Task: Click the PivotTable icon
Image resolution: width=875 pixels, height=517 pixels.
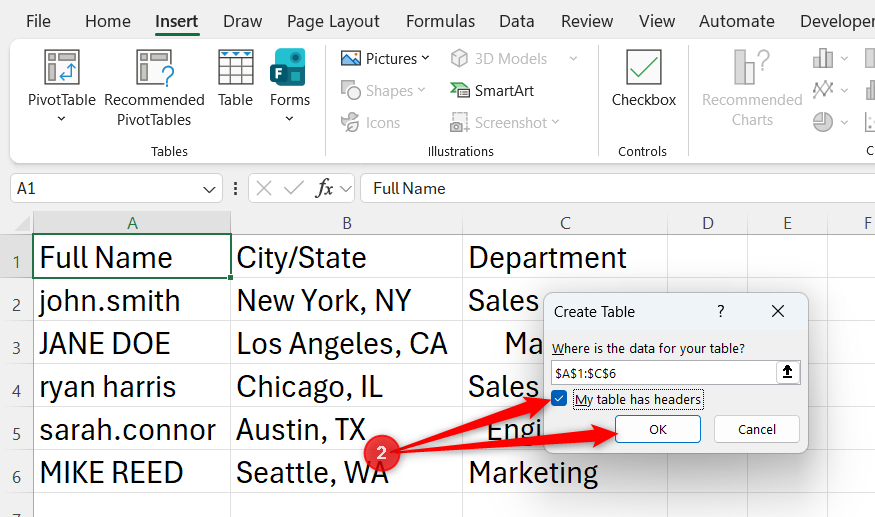Action: tap(61, 67)
